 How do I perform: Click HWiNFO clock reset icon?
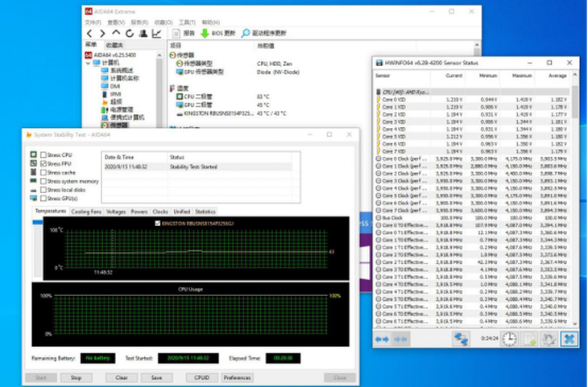pyautogui.click(x=509, y=339)
